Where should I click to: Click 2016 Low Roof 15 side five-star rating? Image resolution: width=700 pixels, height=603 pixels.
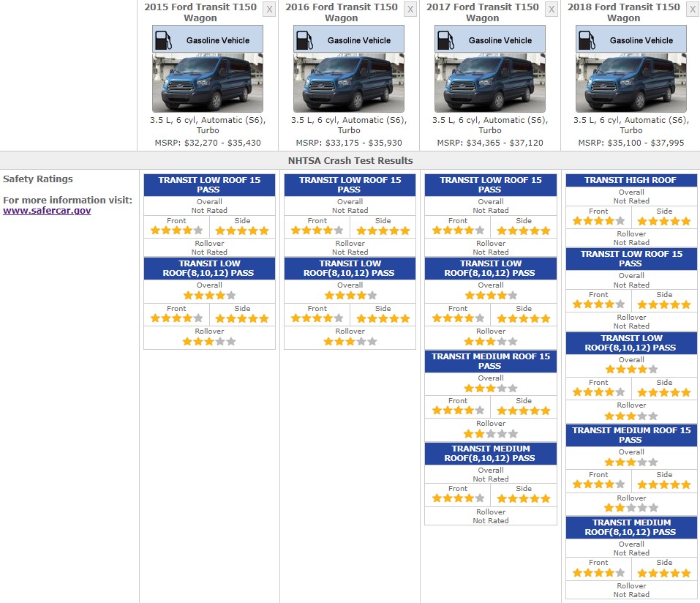tap(383, 231)
